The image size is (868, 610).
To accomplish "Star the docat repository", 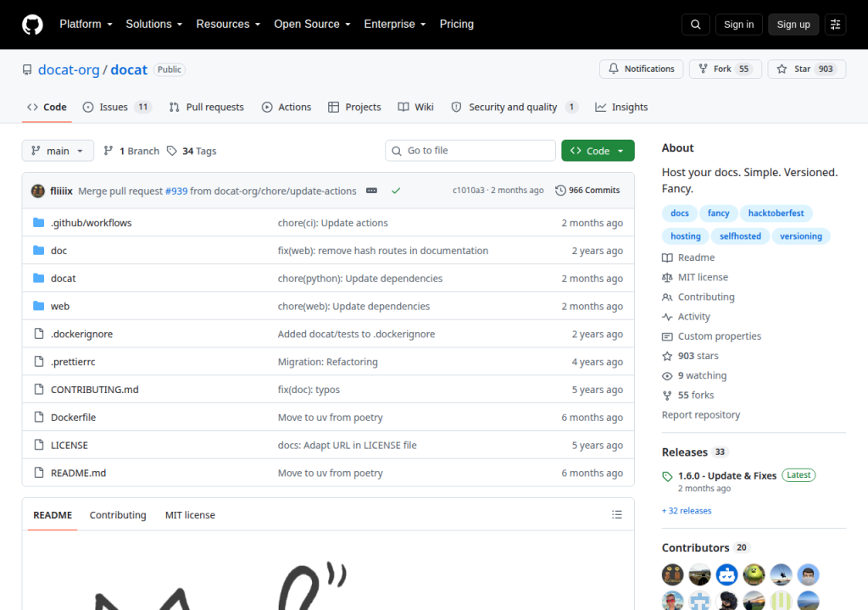I will [807, 69].
